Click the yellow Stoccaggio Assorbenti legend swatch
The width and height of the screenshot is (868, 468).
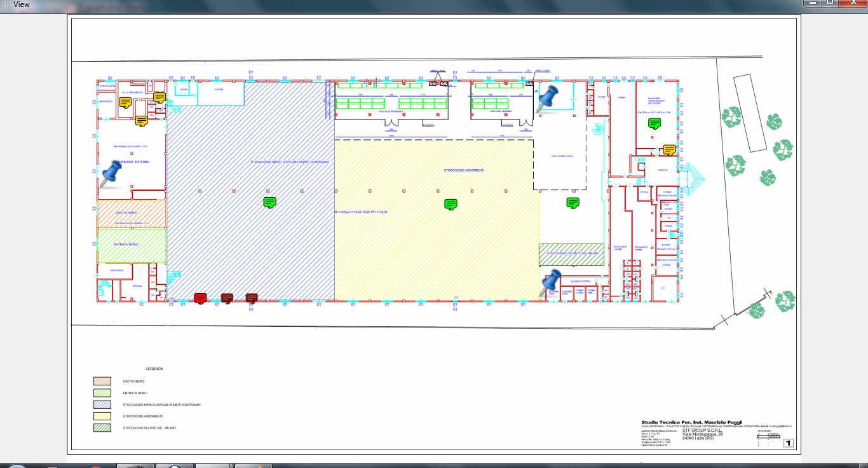(x=102, y=416)
